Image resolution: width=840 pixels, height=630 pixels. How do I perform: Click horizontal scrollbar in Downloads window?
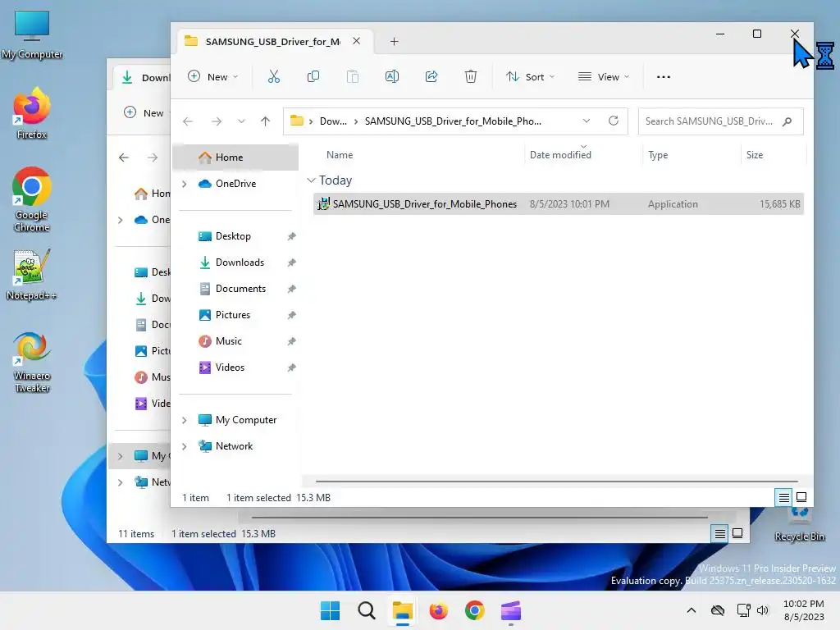pos(479,518)
